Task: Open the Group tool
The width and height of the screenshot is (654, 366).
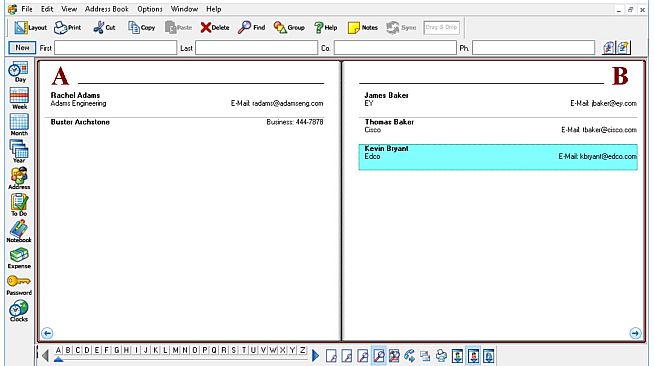Action: click(289, 28)
